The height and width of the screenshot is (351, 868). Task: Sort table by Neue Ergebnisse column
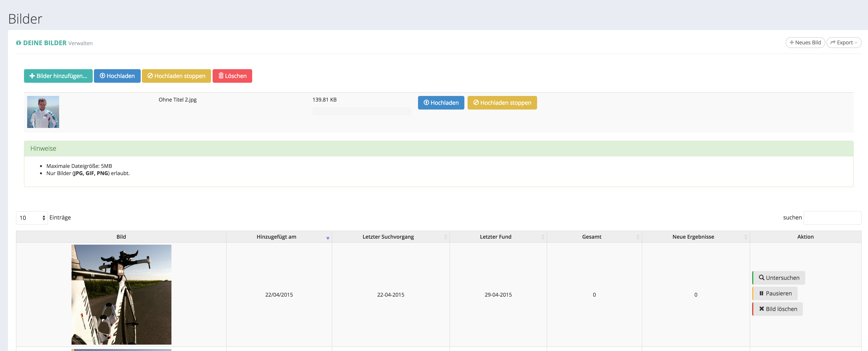tap(696, 237)
